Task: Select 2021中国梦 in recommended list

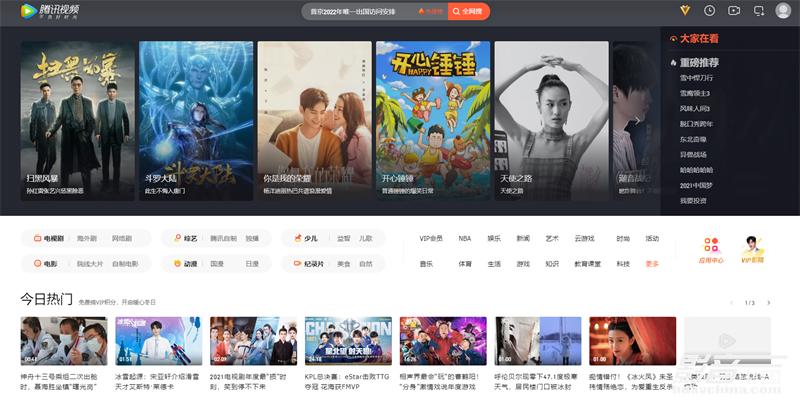Action: tap(696, 186)
